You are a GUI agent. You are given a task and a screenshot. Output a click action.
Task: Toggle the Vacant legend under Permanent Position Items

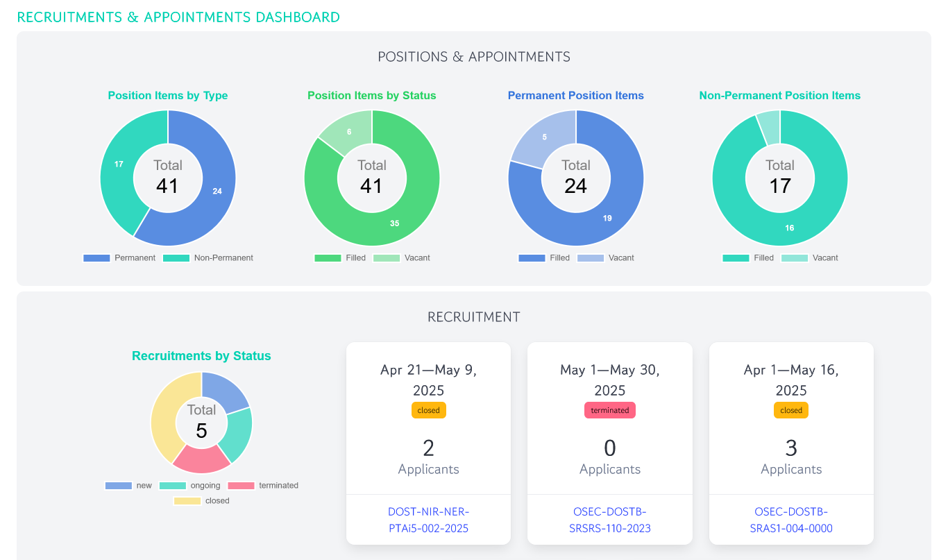pos(615,257)
